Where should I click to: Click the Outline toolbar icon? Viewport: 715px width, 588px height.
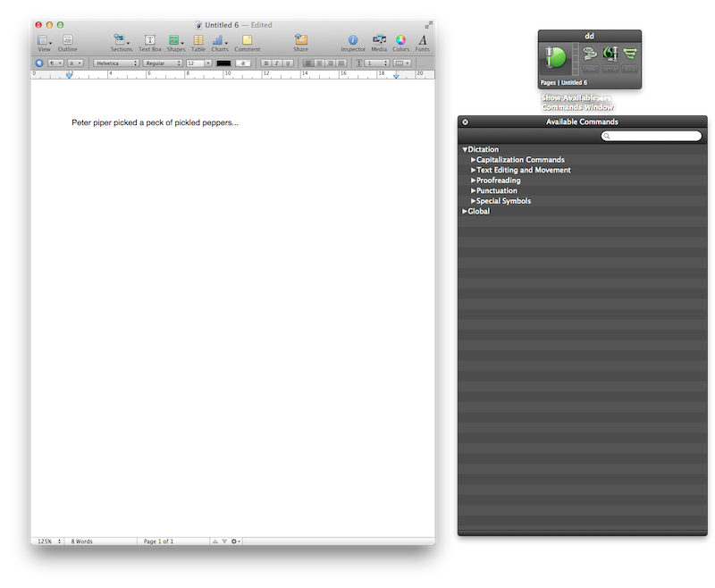68,43
